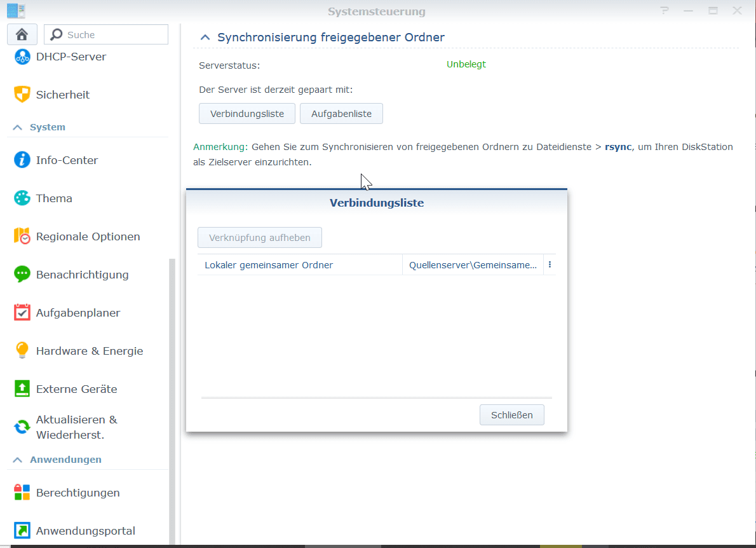Image resolution: width=756 pixels, height=548 pixels.
Task: Open the Benachrichtigung chat icon
Action: click(x=22, y=275)
